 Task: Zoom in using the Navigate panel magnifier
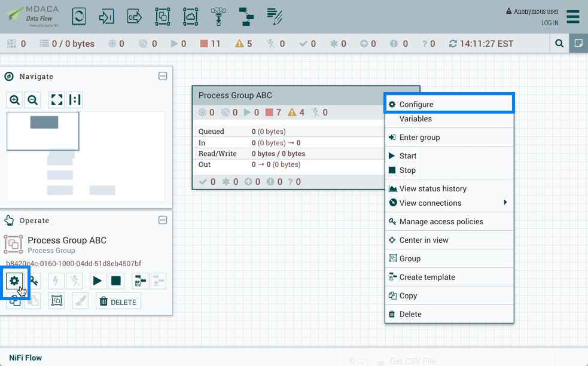[x=14, y=100]
